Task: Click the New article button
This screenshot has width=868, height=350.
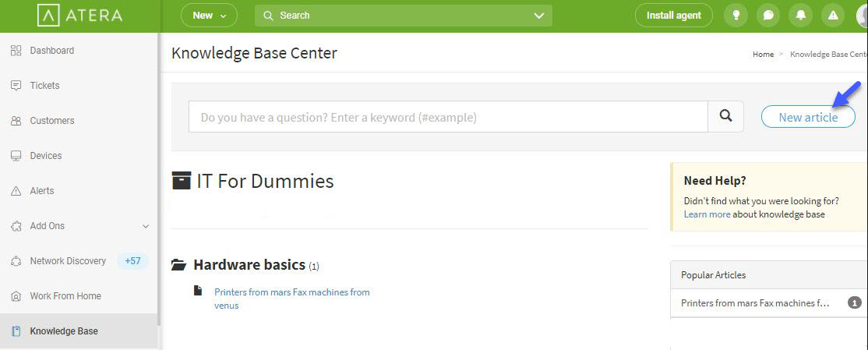Action: coord(808,117)
